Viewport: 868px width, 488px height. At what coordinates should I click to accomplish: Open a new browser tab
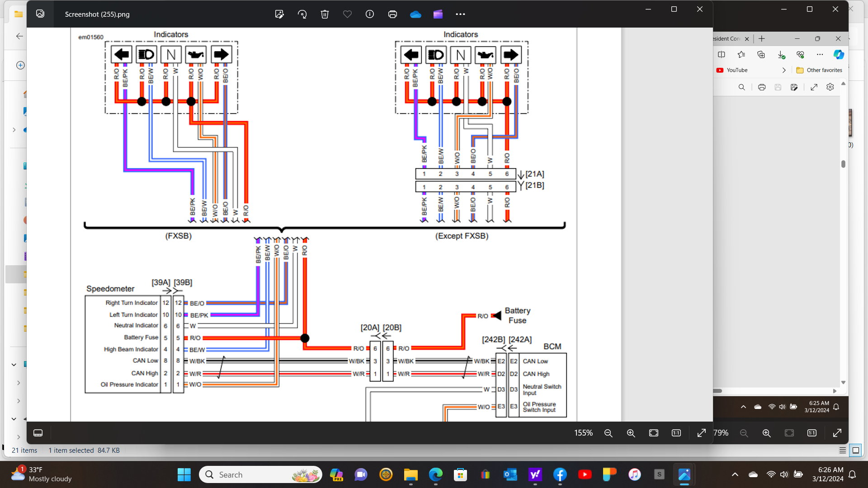click(x=762, y=38)
